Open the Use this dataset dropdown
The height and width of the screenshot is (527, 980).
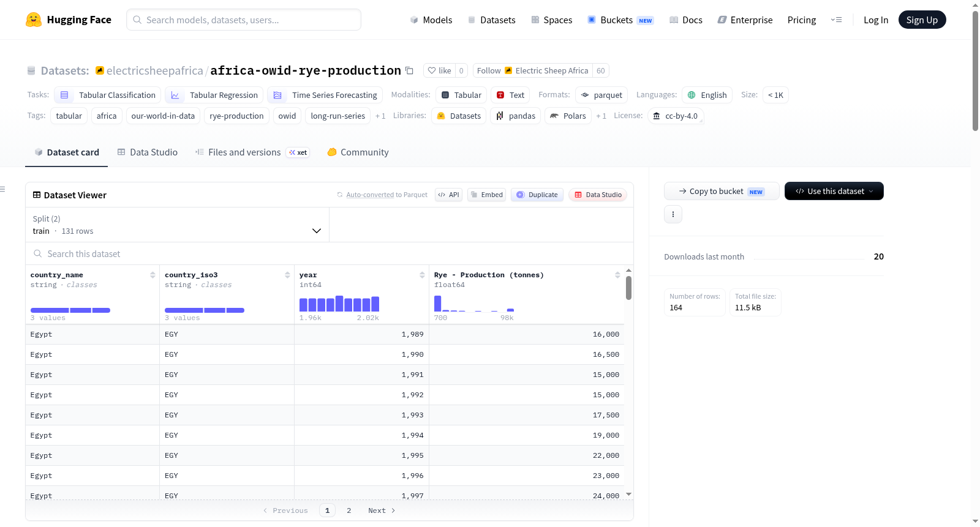click(834, 191)
